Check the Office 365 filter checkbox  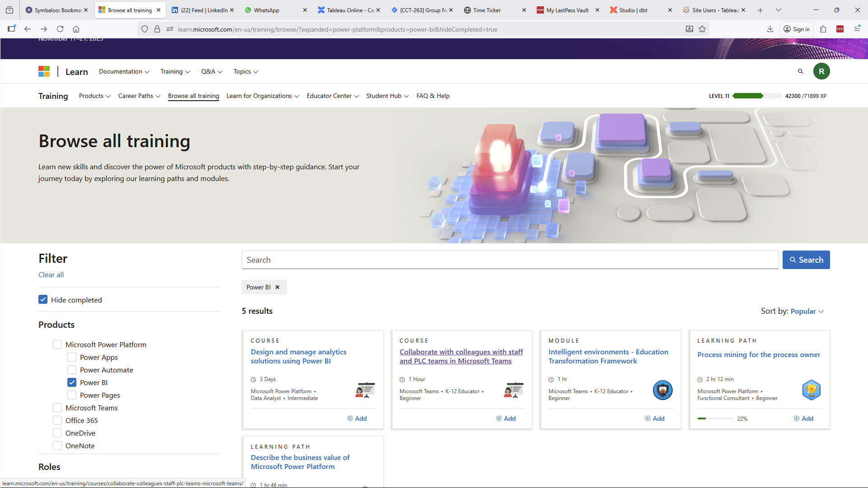point(57,420)
